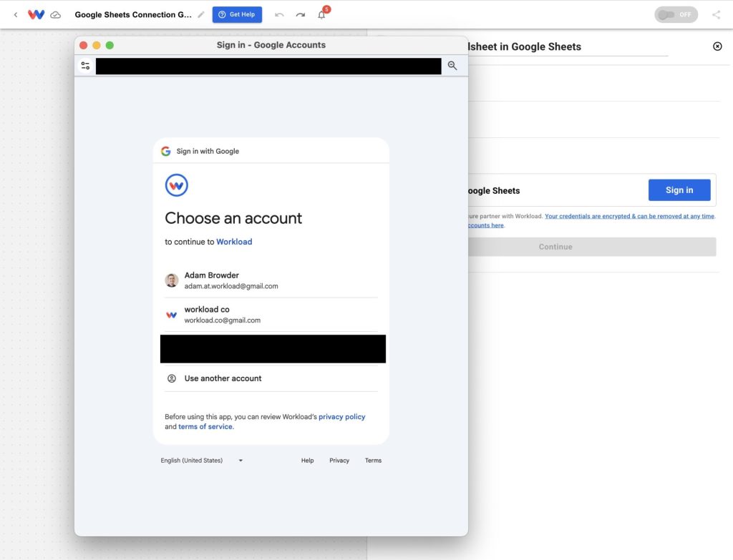Click the Workload app logo in sign-in card

tap(176, 185)
